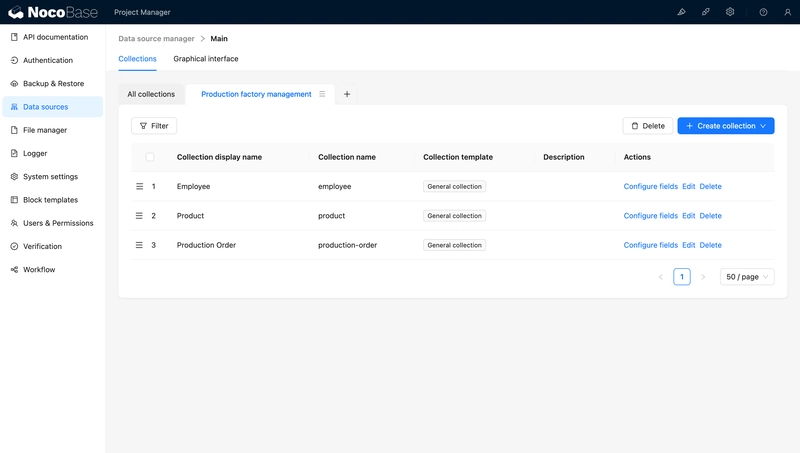The width and height of the screenshot is (800, 453).
Task: Click the Filter button
Action: pyautogui.click(x=154, y=126)
